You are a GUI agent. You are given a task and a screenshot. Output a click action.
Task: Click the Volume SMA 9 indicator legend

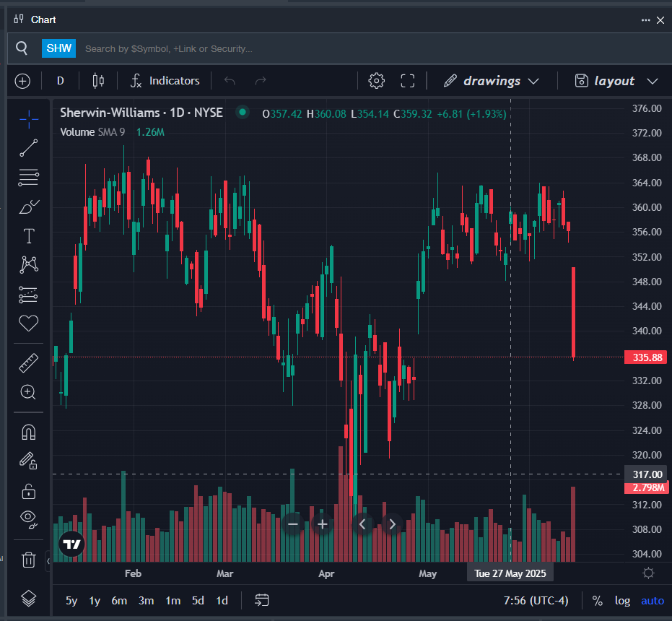click(x=92, y=132)
